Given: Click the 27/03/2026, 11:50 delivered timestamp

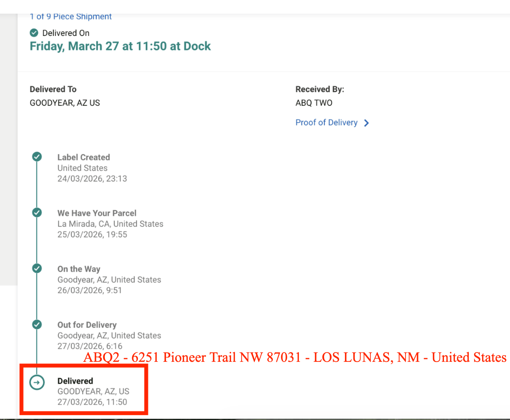Looking at the screenshot, I should (x=92, y=402).
